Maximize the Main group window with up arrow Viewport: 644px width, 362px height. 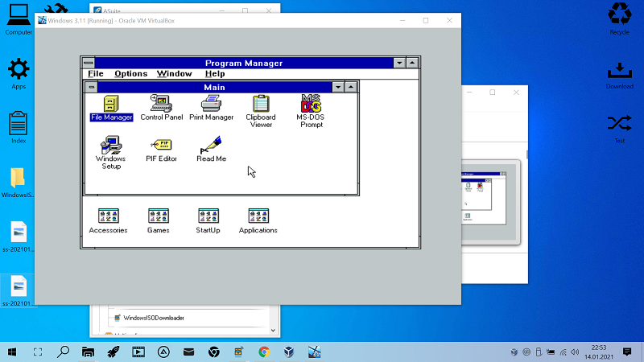(351, 87)
